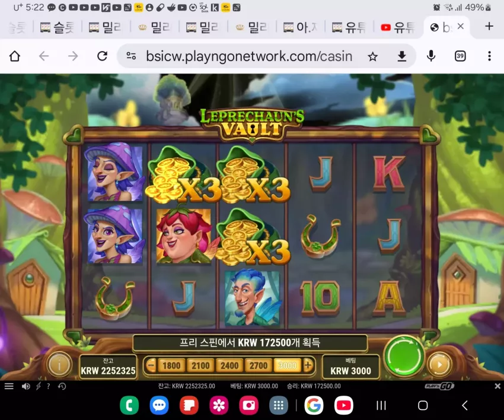Image resolution: width=504 pixels, height=420 pixels.
Task: Click the status bar 잔고: KRW 2252325.00 text
Action: [x=186, y=386]
